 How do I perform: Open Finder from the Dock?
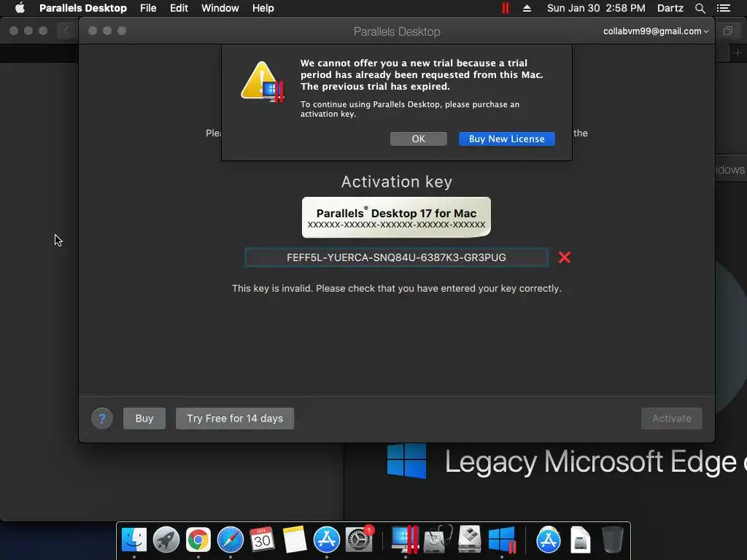(134, 540)
